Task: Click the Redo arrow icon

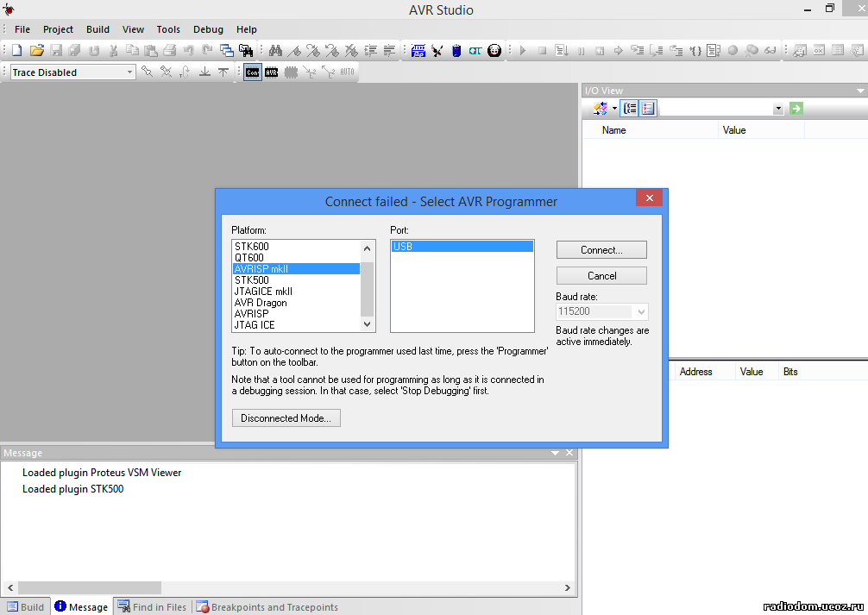Action: [208, 50]
